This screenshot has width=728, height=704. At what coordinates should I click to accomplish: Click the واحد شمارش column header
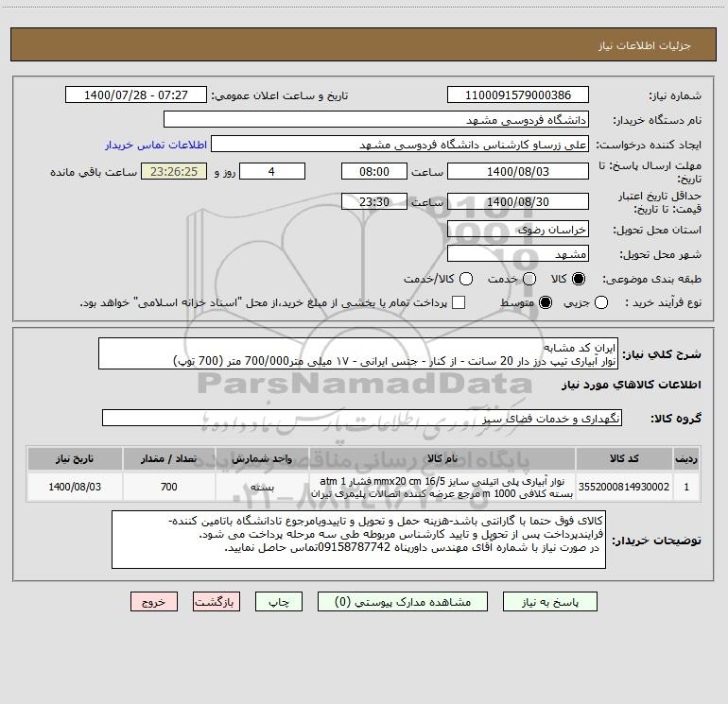(262, 458)
